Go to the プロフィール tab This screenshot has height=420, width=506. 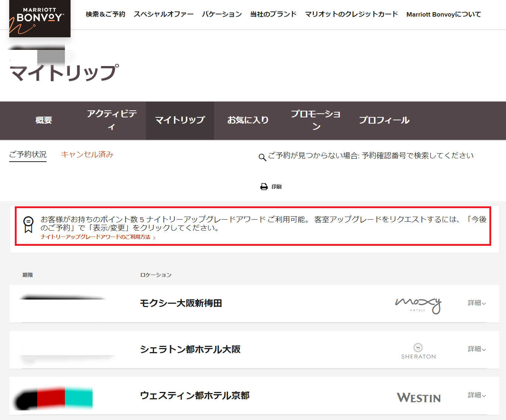pos(384,120)
